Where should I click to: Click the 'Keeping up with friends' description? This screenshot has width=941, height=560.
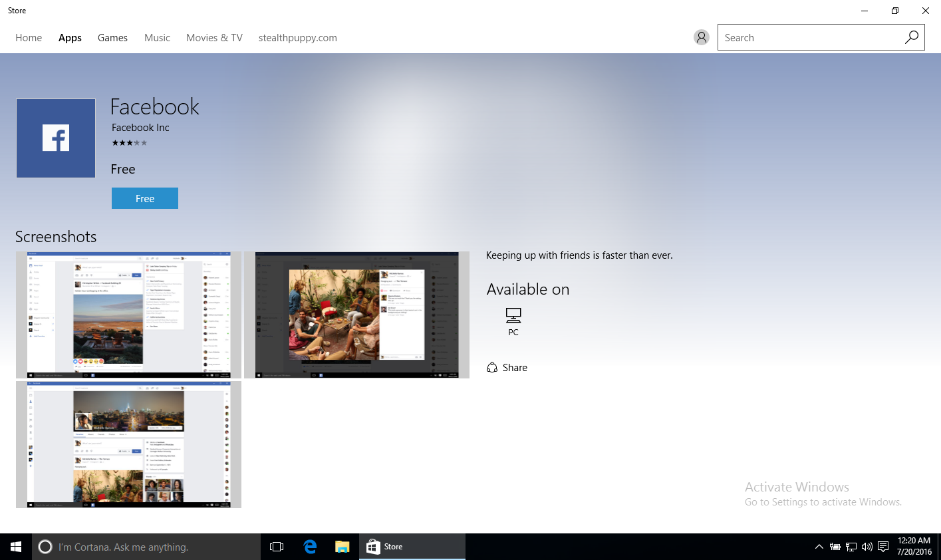(x=579, y=255)
